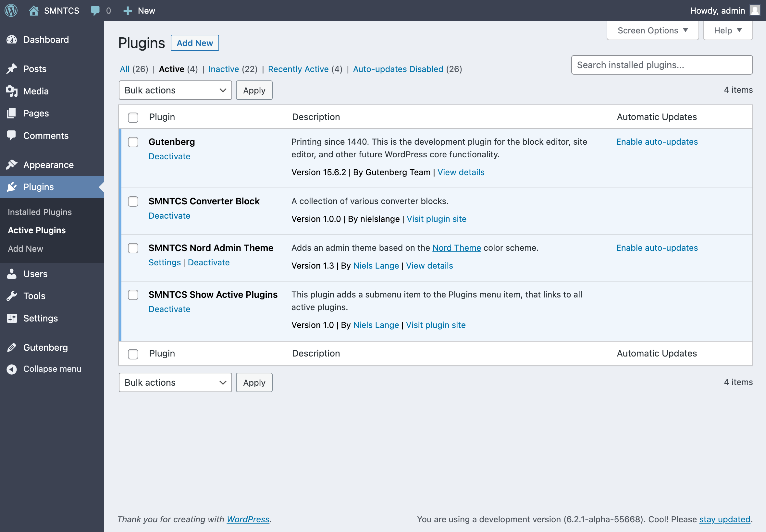Check the select-all plugins checkbox
Viewport: 766px width, 532px height.
(x=133, y=118)
